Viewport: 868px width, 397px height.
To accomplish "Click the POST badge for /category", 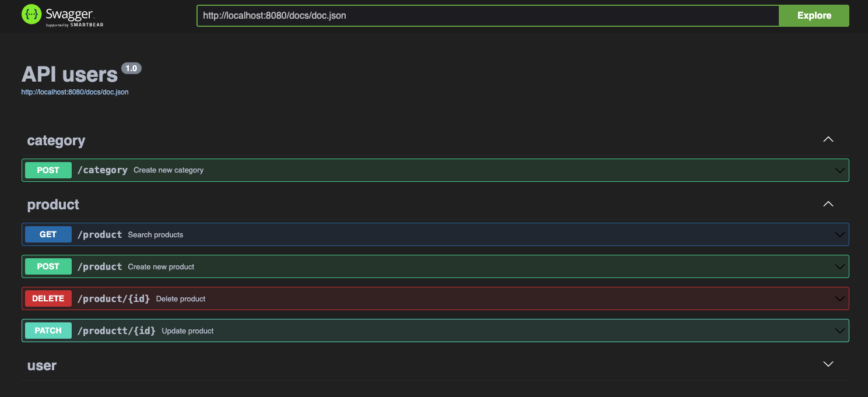I will (x=48, y=170).
